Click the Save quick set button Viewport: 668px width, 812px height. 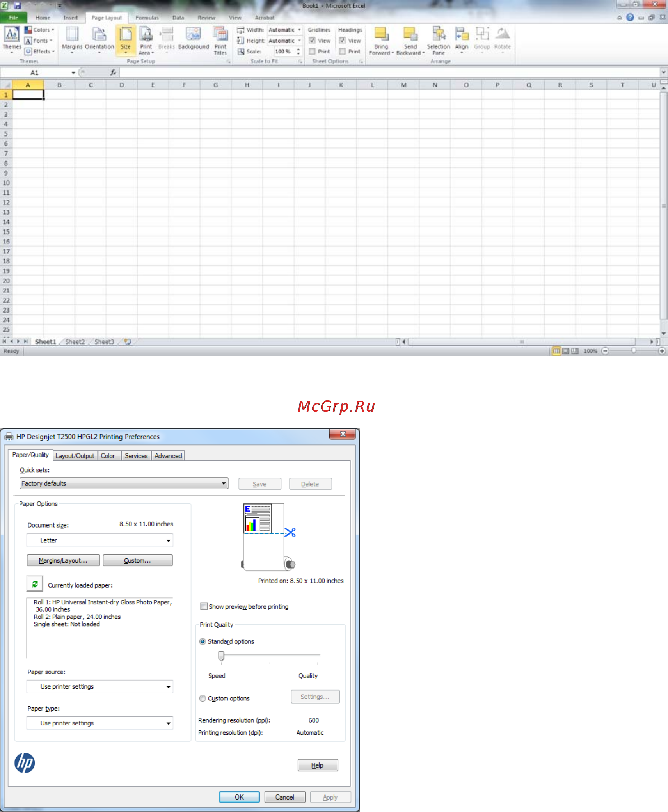point(260,484)
